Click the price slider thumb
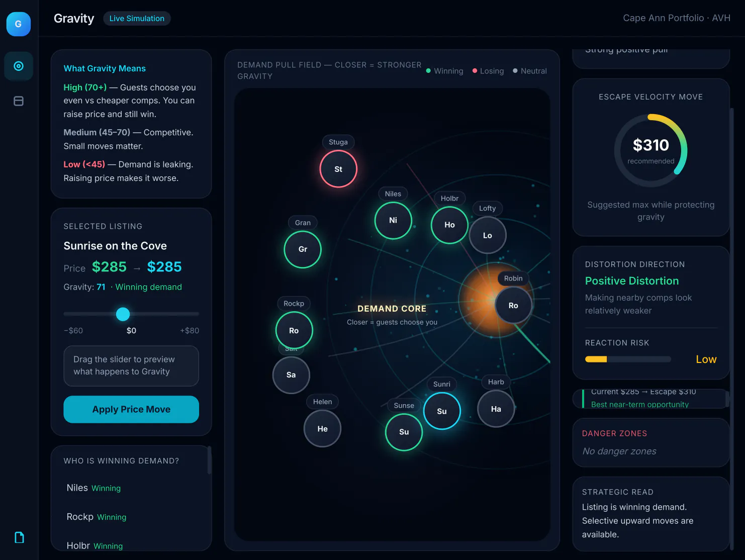The width and height of the screenshot is (745, 560). (123, 314)
